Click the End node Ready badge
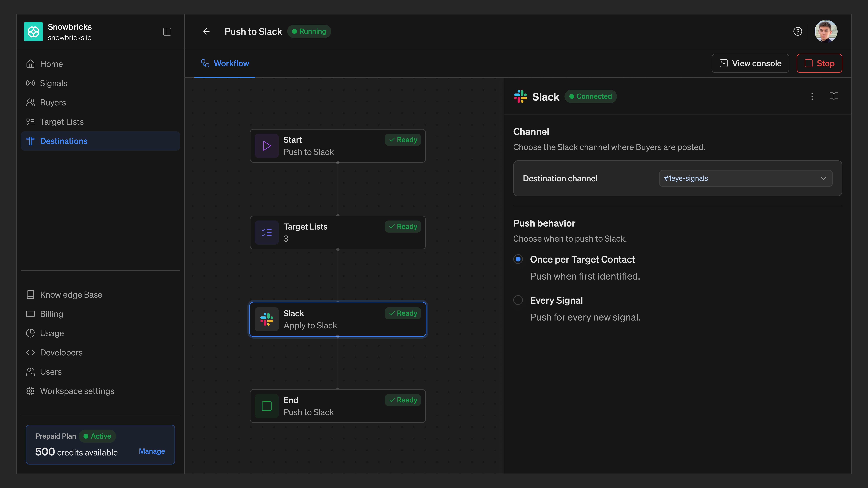This screenshot has height=488, width=868. coord(403,400)
